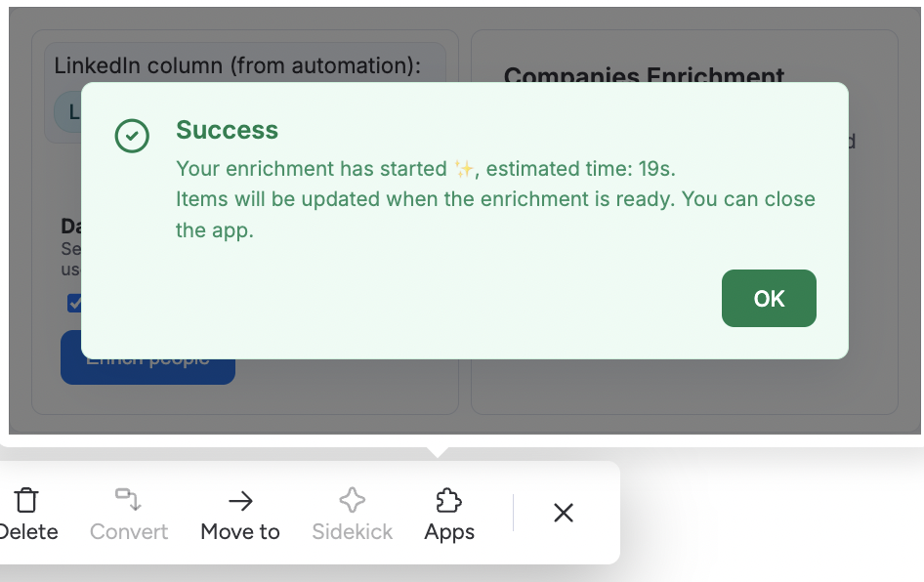
Task: Toggle the blue checkbox behind the dialog
Action: pyautogui.click(x=74, y=303)
